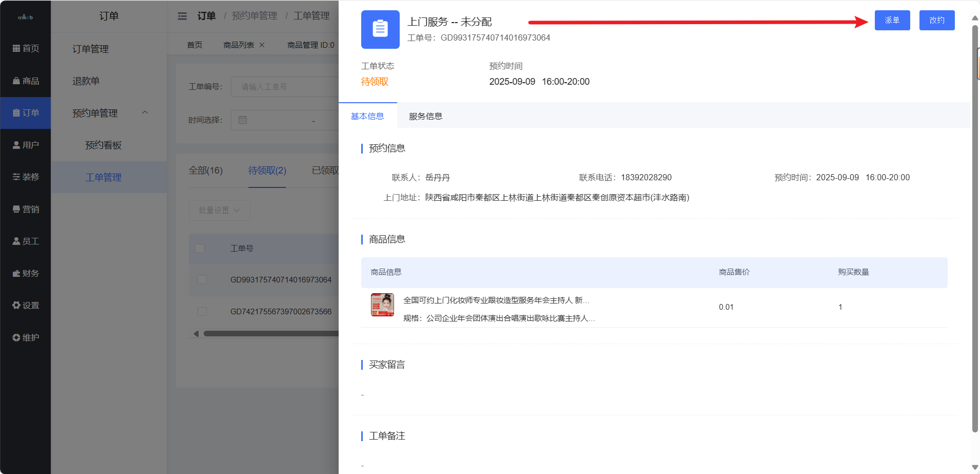The width and height of the screenshot is (980, 474).
Task: Open the 批量设置 batch settings dropdown
Action: pyautogui.click(x=219, y=210)
